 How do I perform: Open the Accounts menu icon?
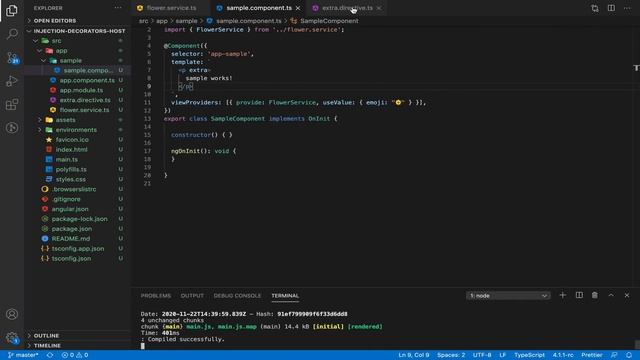(x=12, y=314)
